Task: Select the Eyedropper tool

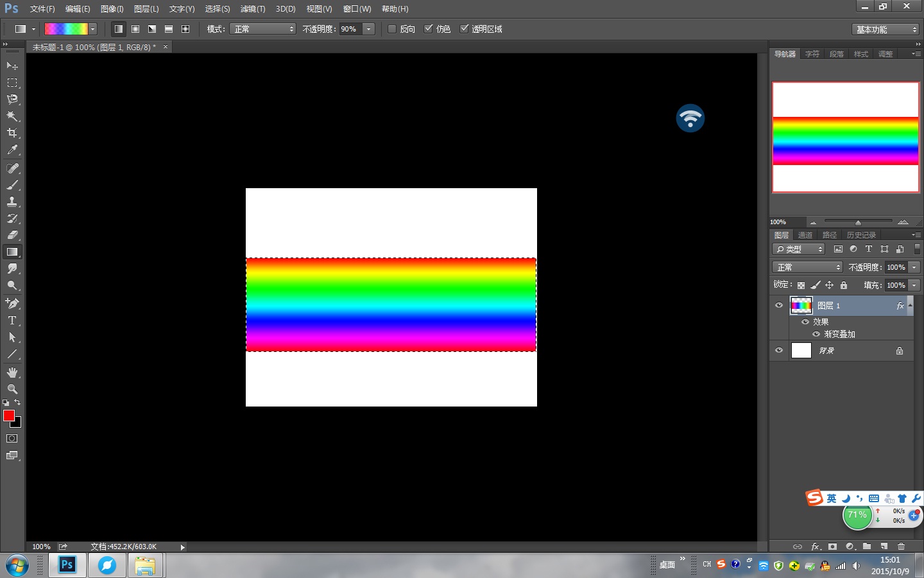Action: click(12, 150)
